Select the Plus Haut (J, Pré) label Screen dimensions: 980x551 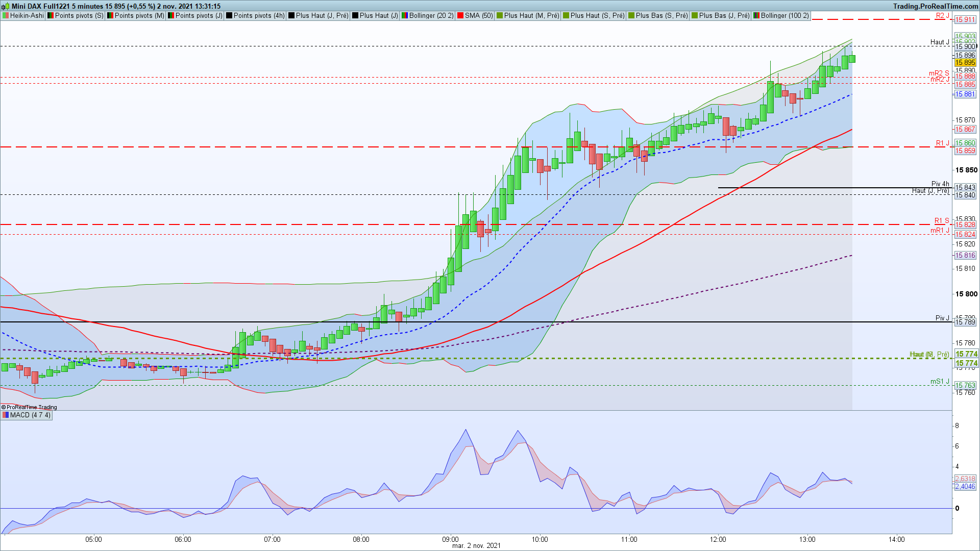(322, 16)
